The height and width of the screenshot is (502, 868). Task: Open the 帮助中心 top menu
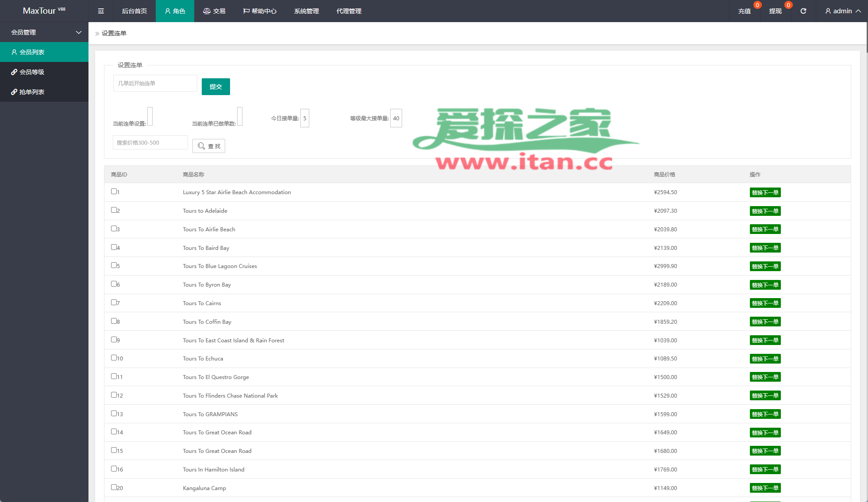[x=260, y=11]
